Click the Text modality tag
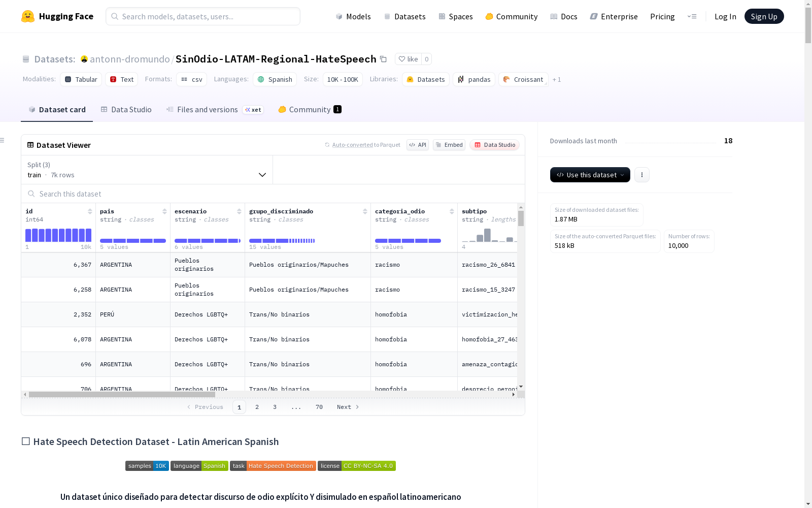 pos(122,79)
